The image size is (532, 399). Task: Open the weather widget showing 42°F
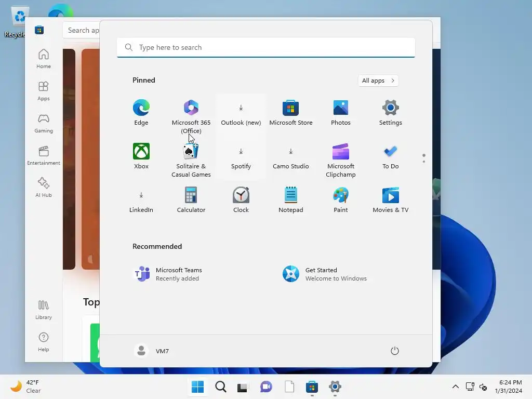(x=26, y=387)
